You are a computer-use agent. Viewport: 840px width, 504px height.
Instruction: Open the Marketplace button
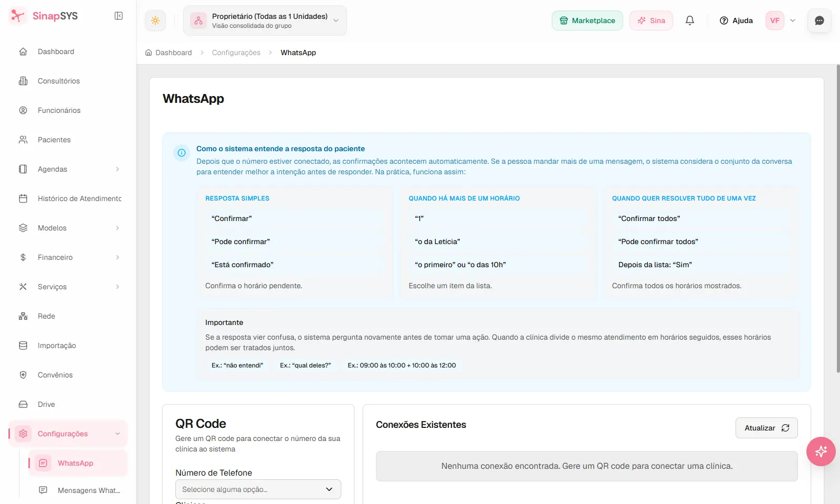point(587,20)
